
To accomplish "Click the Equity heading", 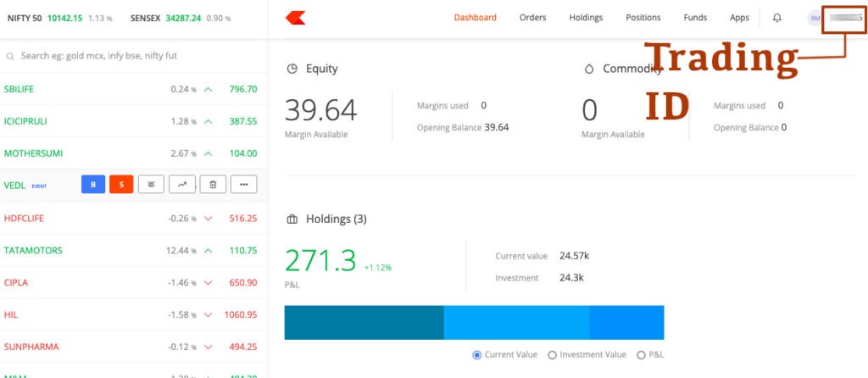I will click(321, 69).
